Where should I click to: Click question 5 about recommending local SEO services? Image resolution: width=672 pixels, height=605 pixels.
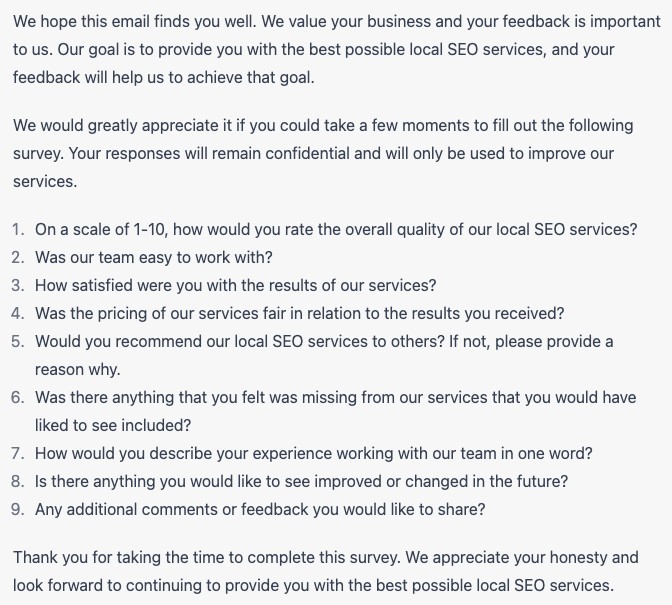tap(324, 355)
